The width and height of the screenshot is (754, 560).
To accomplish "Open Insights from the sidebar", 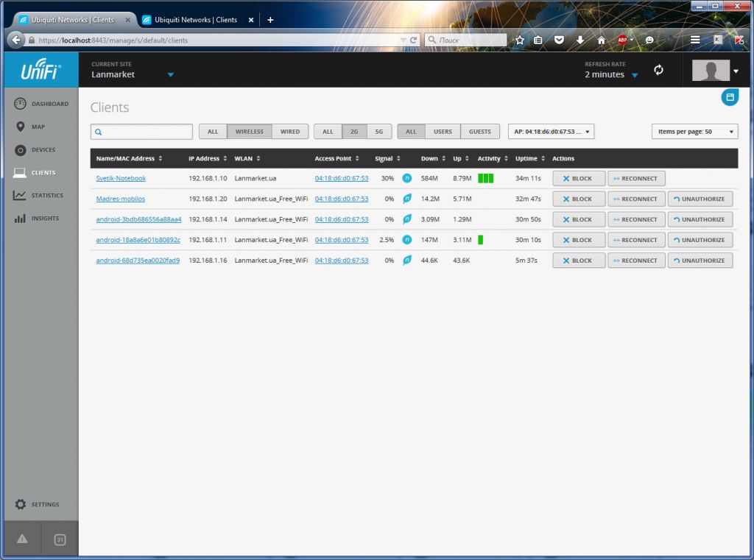I will click(x=21, y=219).
